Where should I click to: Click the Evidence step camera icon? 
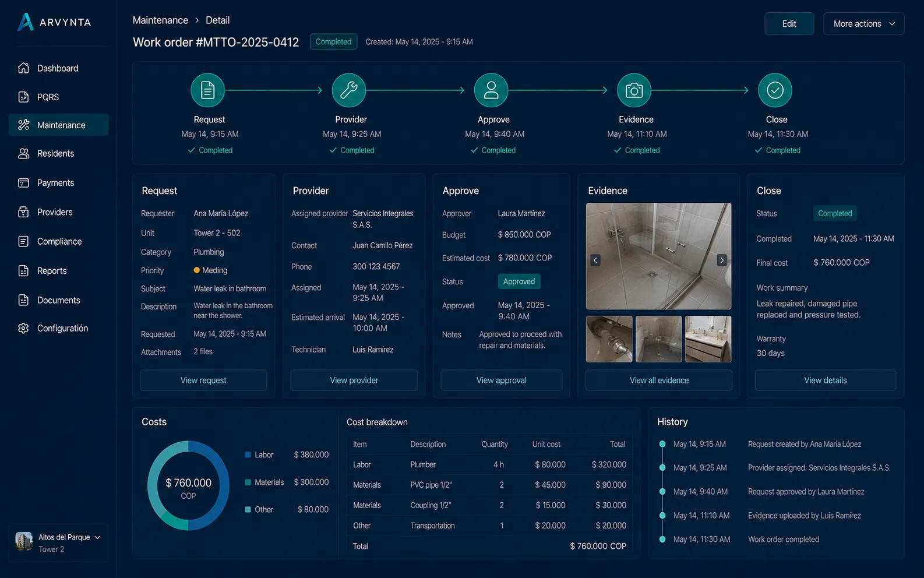click(634, 90)
